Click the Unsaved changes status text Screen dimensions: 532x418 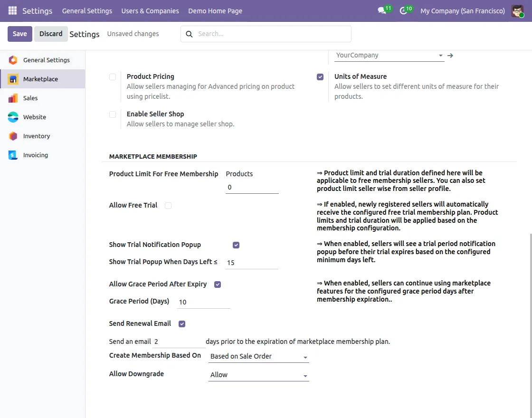click(x=133, y=34)
